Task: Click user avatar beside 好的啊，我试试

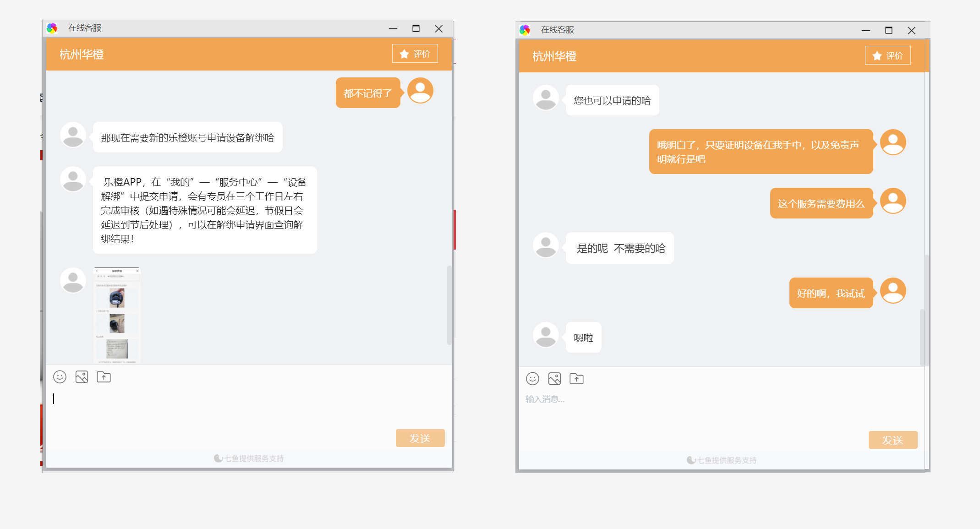Action: pyautogui.click(x=893, y=291)
